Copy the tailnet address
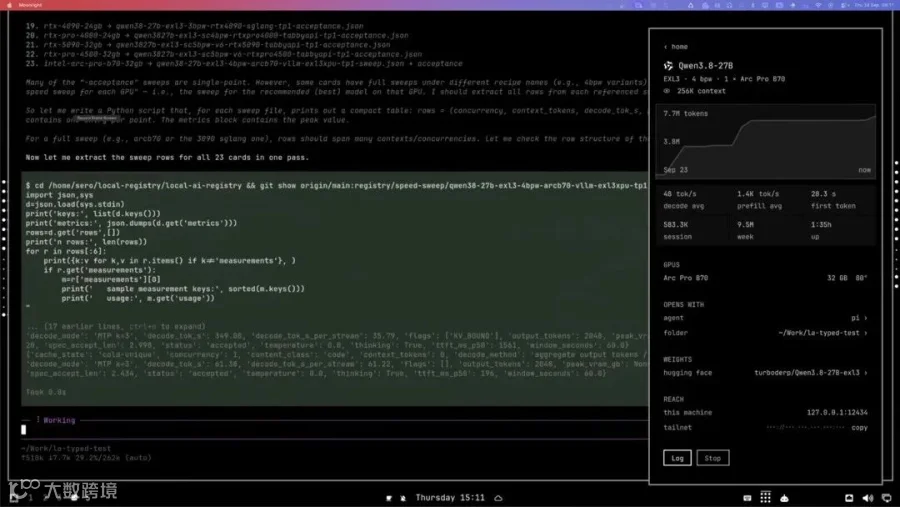This screenshot has width=900, height=507. pyautogui.click(x=859, y=427)
